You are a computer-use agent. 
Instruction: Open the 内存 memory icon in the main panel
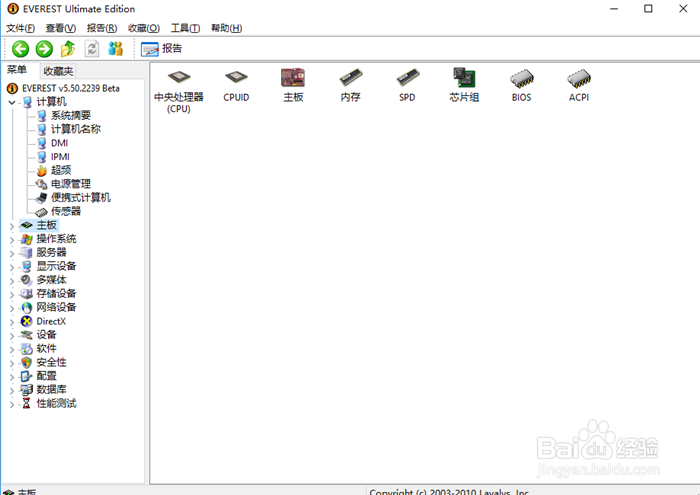[350, 86]
